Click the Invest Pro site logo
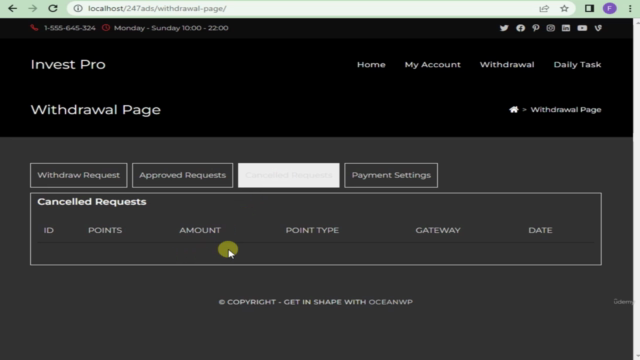The width and height of the screenshot is (640, 360). click(68, 64)
